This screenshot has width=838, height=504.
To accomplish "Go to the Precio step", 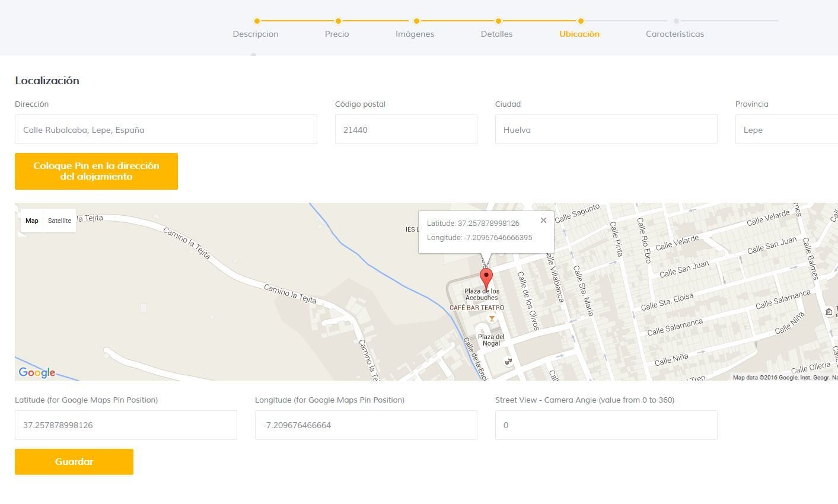I will click(337, 34).
